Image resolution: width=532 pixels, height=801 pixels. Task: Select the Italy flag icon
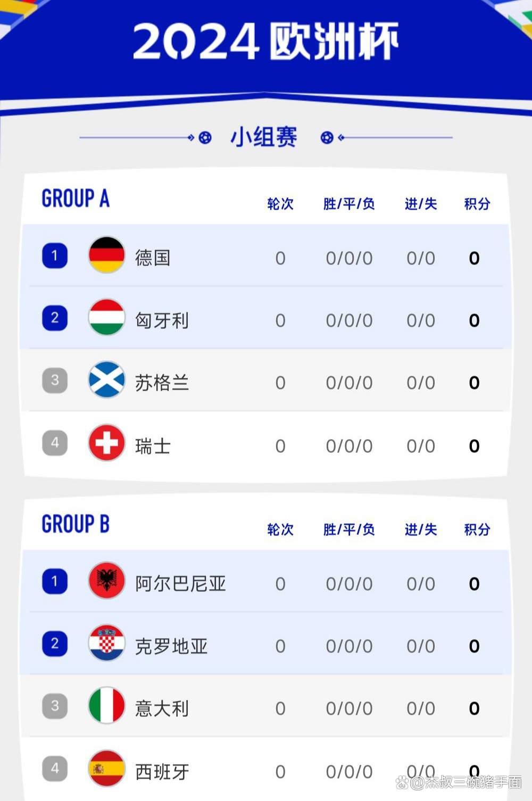point(107,705)
